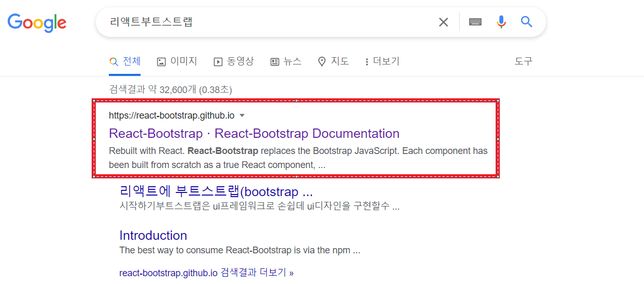Click the snippet starting 시작하기부트스트랩은
The width and height of the screenshot is (644, 284).
[x=259, y=206]
